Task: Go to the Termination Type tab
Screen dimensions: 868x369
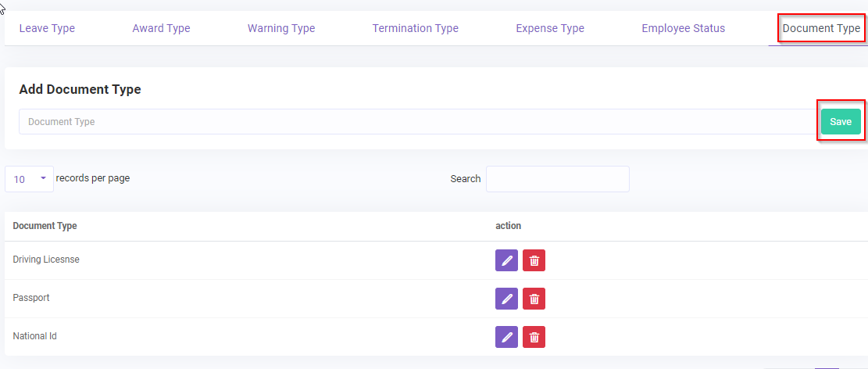Action: tap(415, 28)
